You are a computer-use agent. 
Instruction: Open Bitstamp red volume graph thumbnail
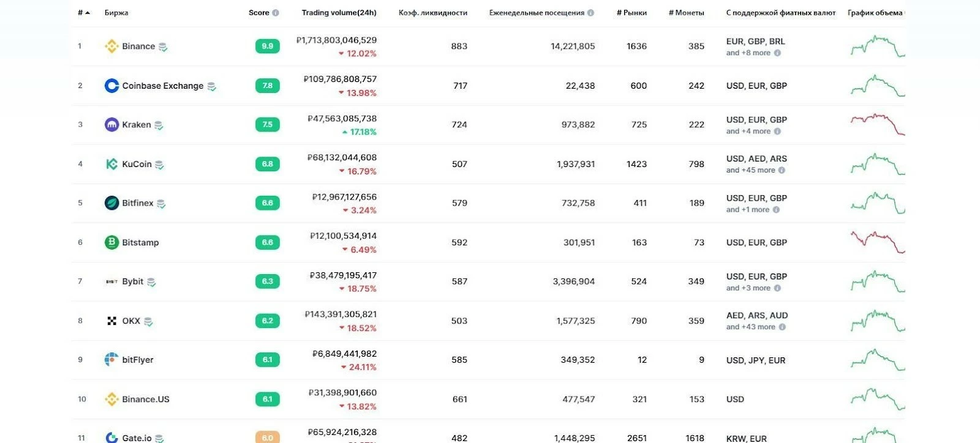pos(878,242)
